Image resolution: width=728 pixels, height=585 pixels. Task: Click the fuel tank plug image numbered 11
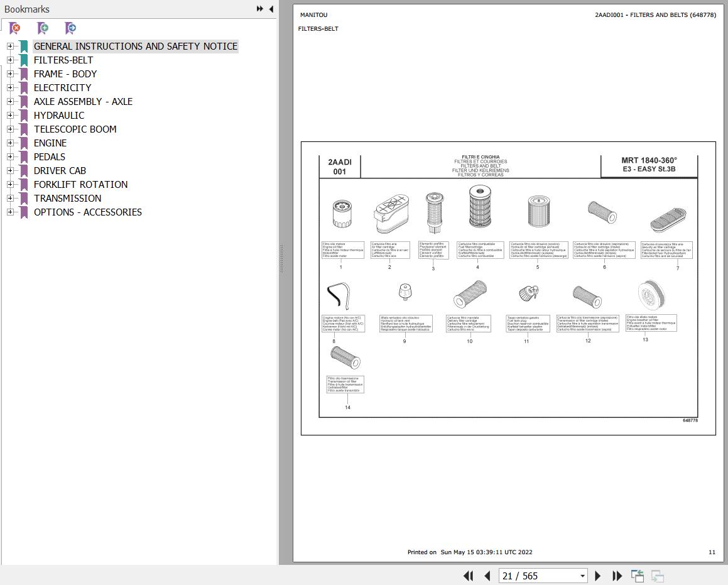tap(529, 293)
